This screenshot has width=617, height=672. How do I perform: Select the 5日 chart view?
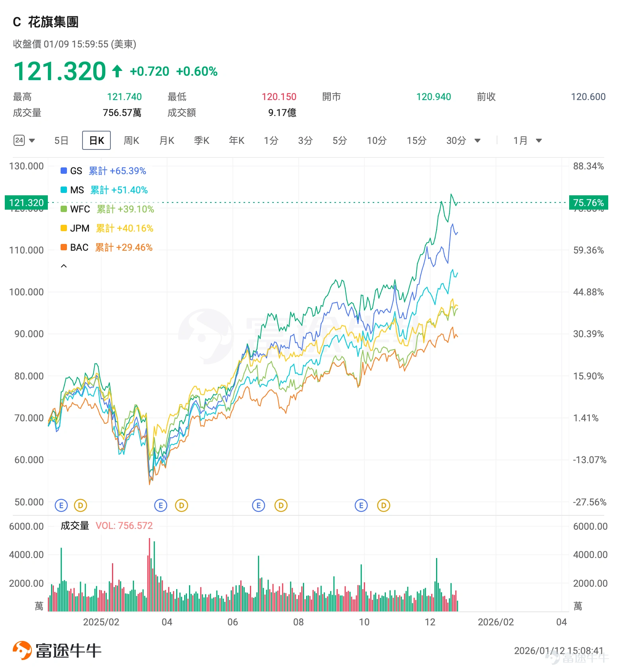pyautogui.click(x=61, y=140)
